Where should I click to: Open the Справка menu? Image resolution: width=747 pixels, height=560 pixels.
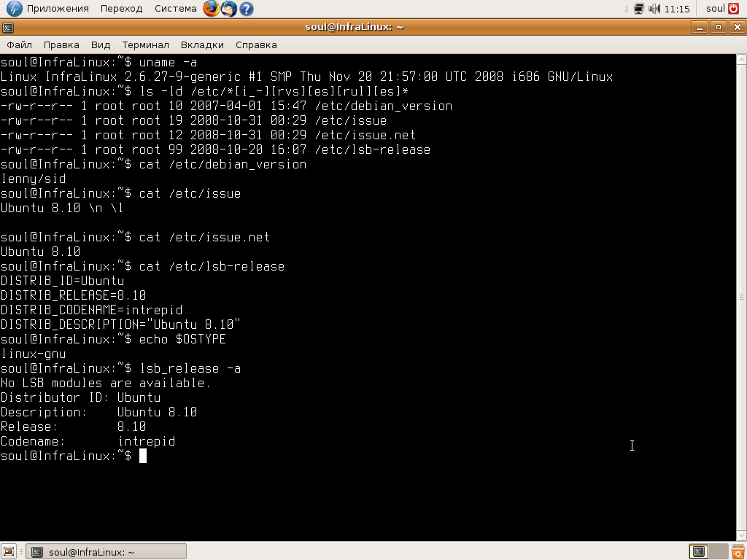tap(256, 44)
